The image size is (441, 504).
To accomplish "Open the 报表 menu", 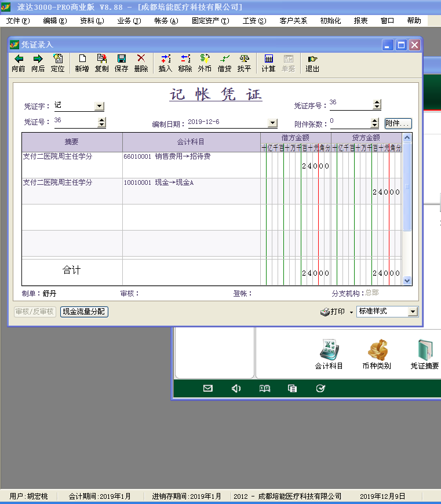I will [x=360, y=20].
